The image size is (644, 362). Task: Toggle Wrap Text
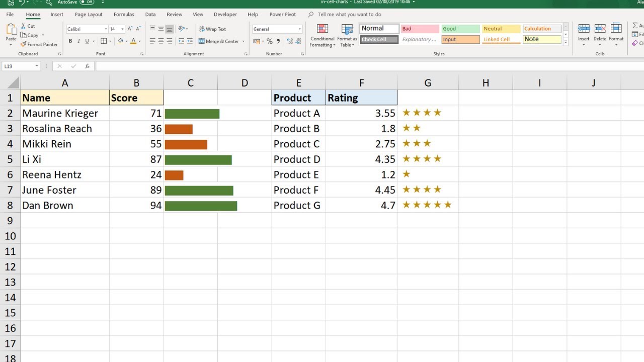pyautogui.click(x=213, y=29)
